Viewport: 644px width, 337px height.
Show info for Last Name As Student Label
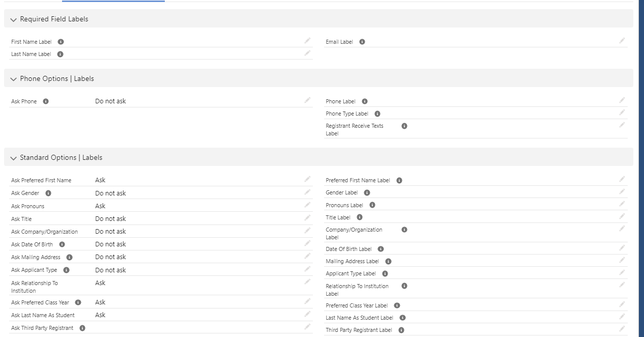tap(403, 318)
